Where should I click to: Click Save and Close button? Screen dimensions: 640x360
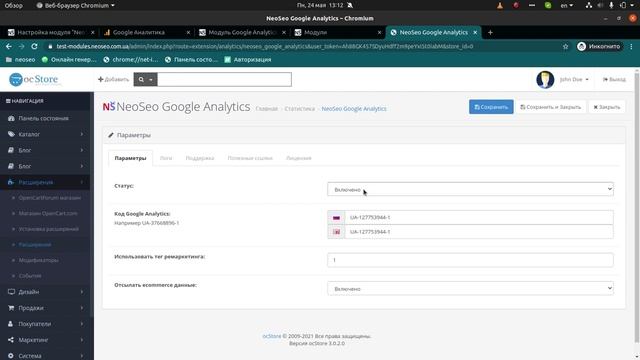(x=550, y=107)
